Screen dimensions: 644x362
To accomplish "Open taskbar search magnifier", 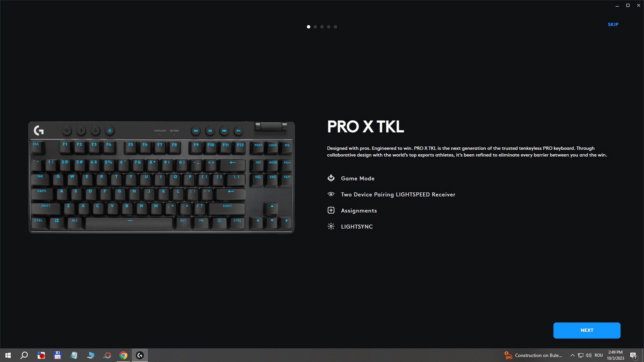I will pos(24,355).
